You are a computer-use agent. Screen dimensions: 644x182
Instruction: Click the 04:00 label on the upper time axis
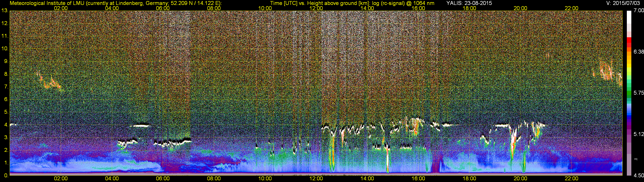pyautogui.click(x=112, y=8)
